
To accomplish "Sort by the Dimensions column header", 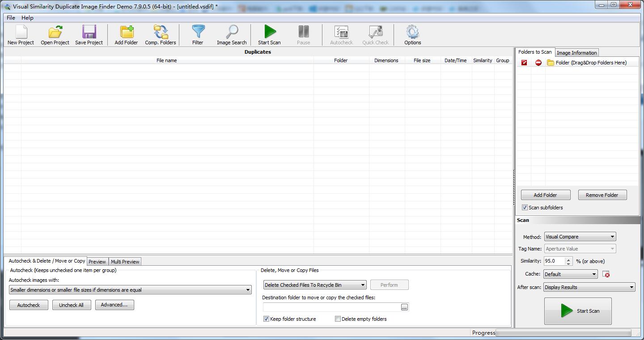I will 386,60.
